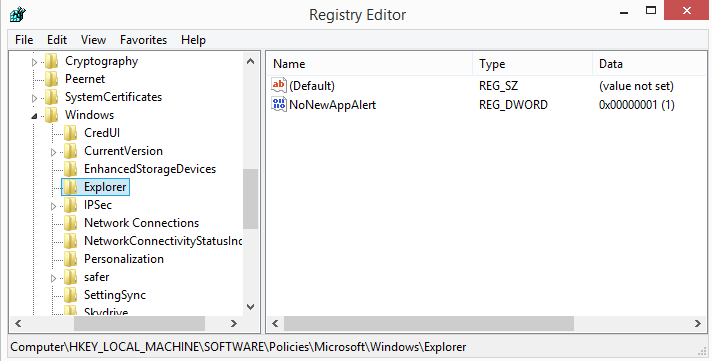The width and height of the screenshot is (712, 361).
Task: Sort values by Data column header
Action: click(x=650, y=64)
